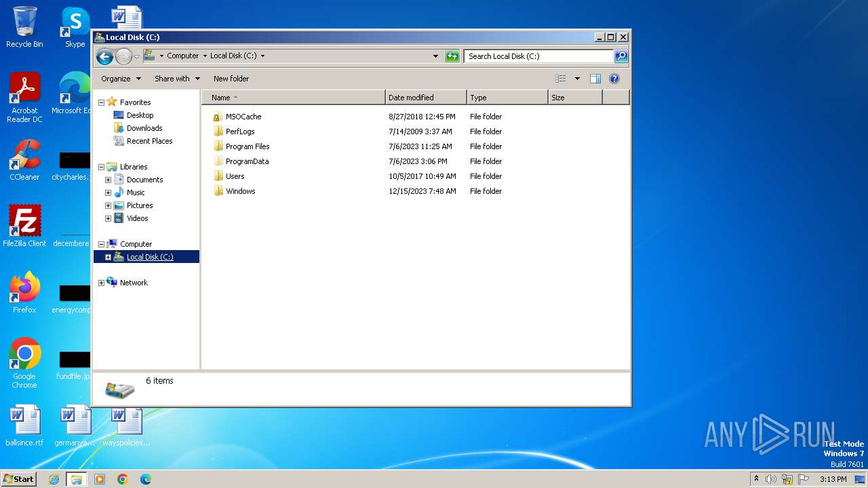The image size is (868, 488).
Task: Expand Local Disk (C:) tree node
Action: click(x=108, y=257)
